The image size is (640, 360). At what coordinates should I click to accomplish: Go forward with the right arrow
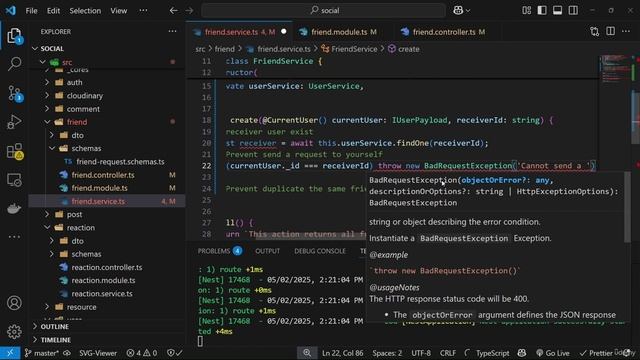pos(189,11)
